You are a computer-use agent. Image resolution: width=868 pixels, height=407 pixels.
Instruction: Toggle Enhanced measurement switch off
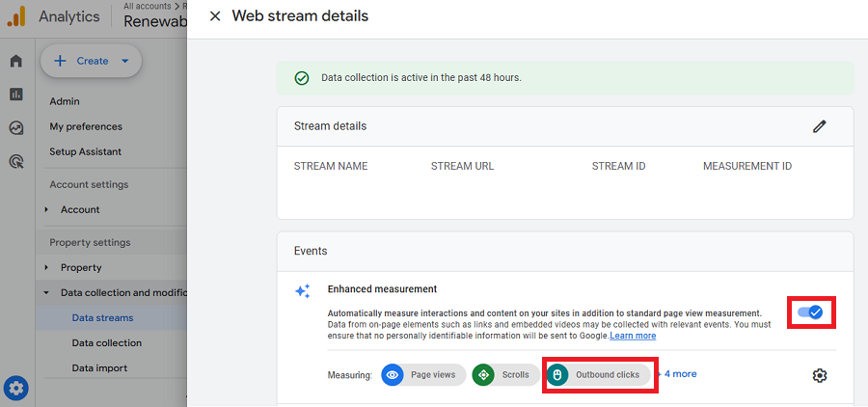tap(810, 312)
